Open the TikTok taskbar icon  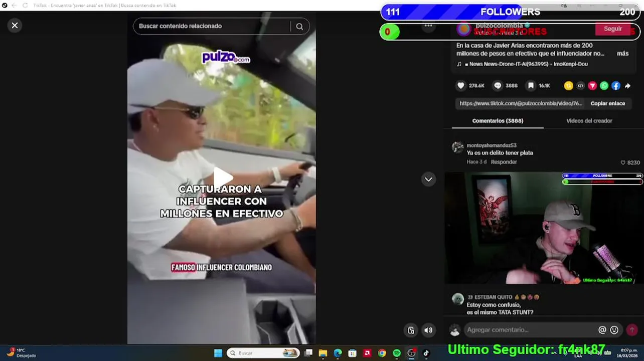pos(426,353)
